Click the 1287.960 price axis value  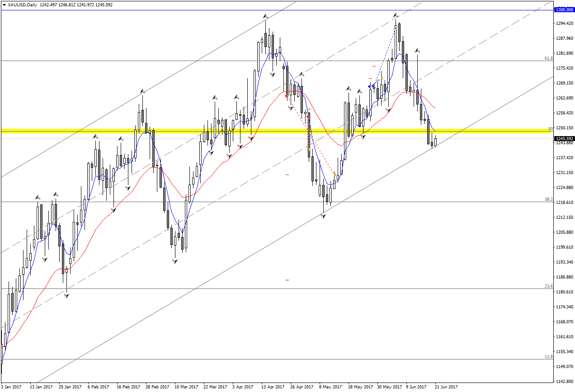click(565, 38)
